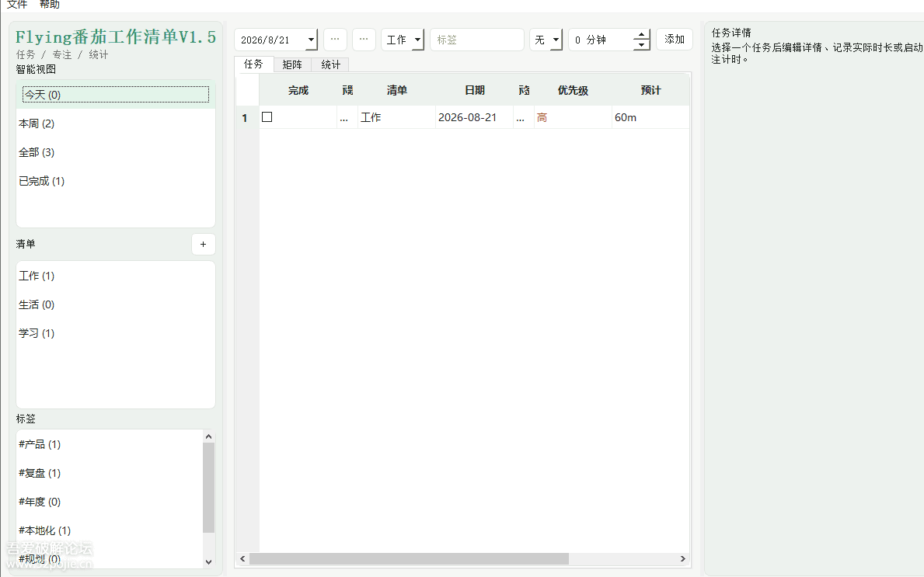The height and width of the screenshot is (577, 924).
Task: Add a new list with plus button
Action: point(204,245)
